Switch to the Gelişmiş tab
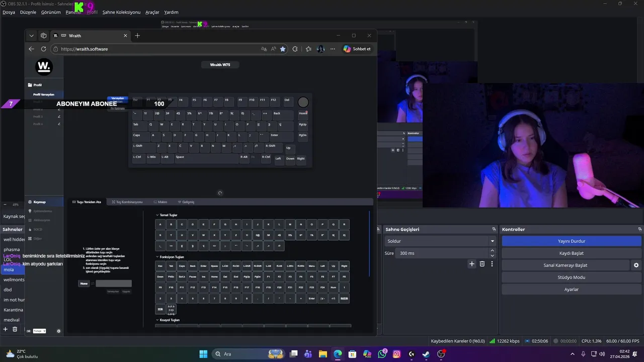644x362 pixels. coord(186,202)
